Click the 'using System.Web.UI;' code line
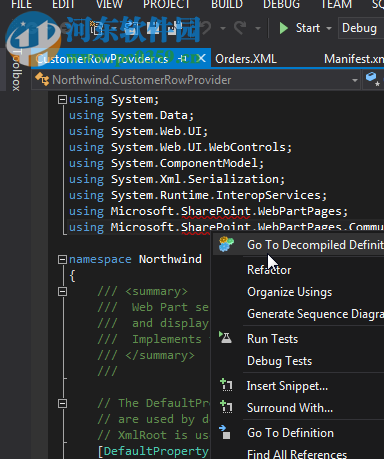384x459 pixels. (x=138, y=131)
